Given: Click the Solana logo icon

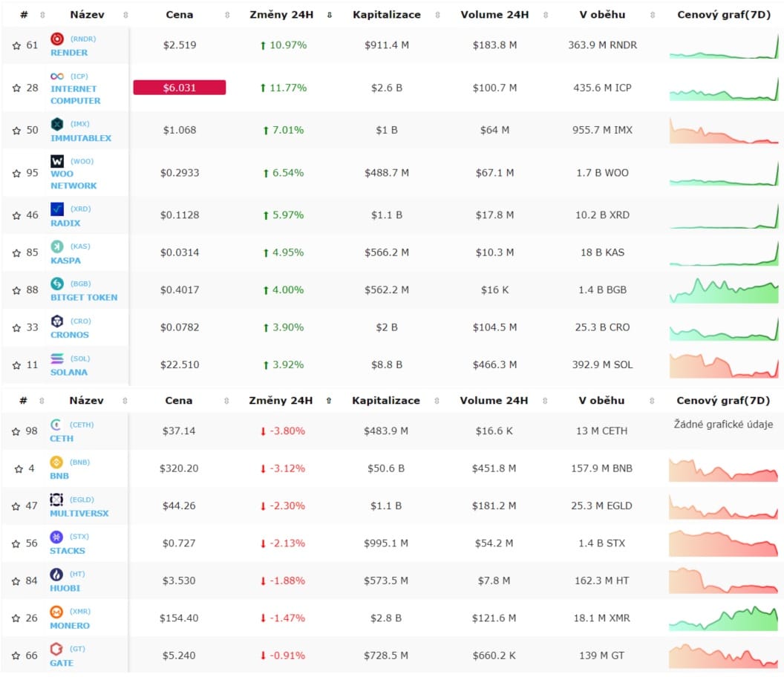Looking at the screenshot, I should 57,359.
